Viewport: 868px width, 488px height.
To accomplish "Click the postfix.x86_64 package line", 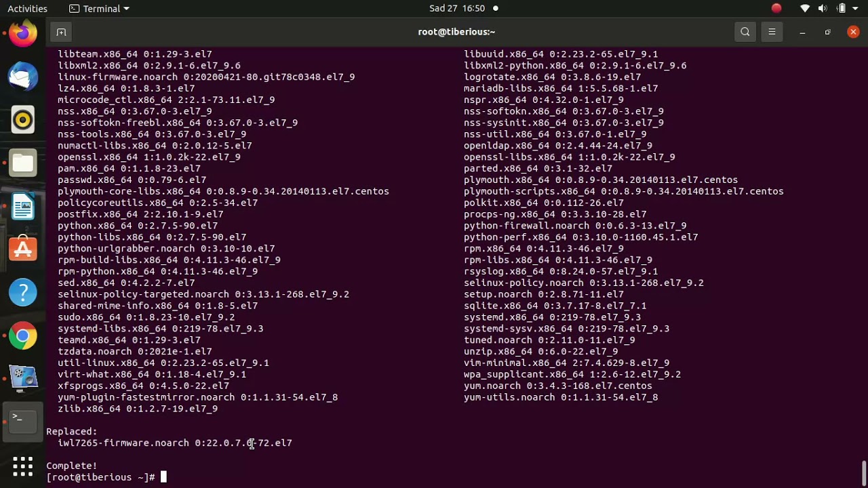I will click(140, 214).
